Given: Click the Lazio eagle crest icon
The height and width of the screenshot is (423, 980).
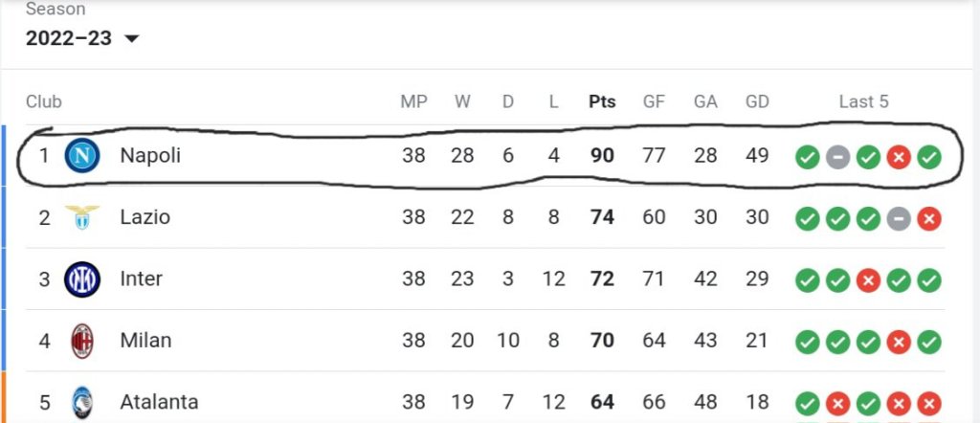Looking at the screenshot, I should pos(81,217).
